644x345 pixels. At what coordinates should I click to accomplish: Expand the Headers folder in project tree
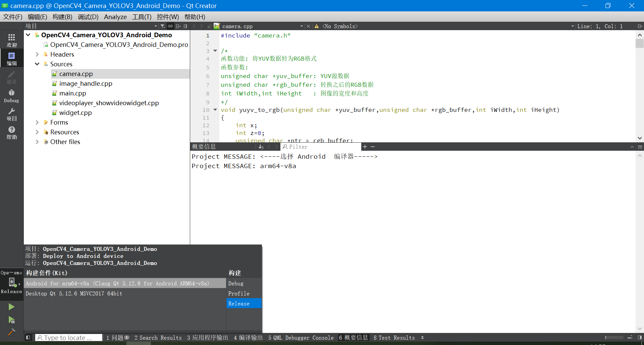[x=37, y=54]
